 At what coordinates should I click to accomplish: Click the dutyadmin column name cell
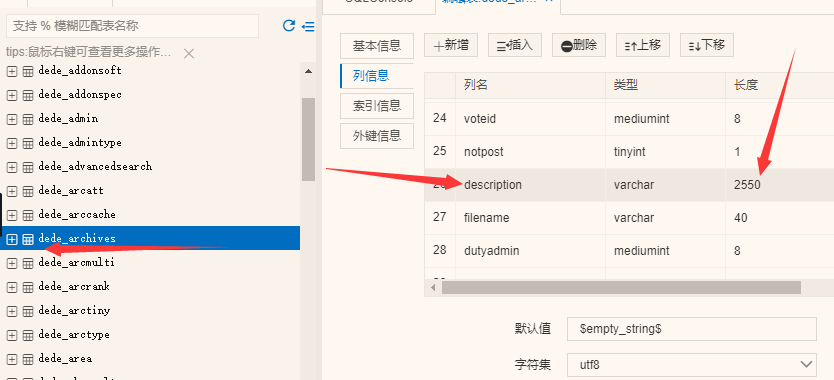click(530, 250)
